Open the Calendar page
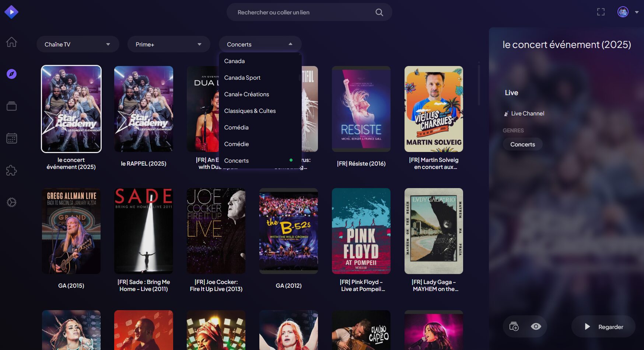This screenshot has height=350, width=644. [11, 138]
